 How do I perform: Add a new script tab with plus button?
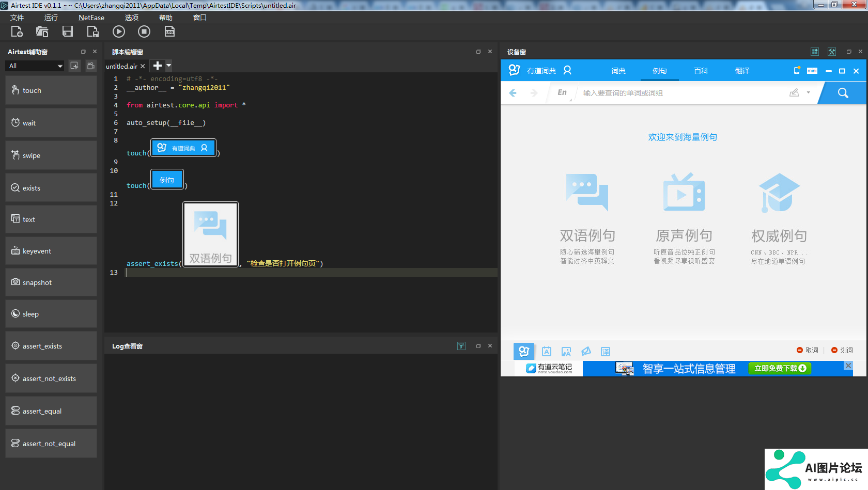(158, 66)
